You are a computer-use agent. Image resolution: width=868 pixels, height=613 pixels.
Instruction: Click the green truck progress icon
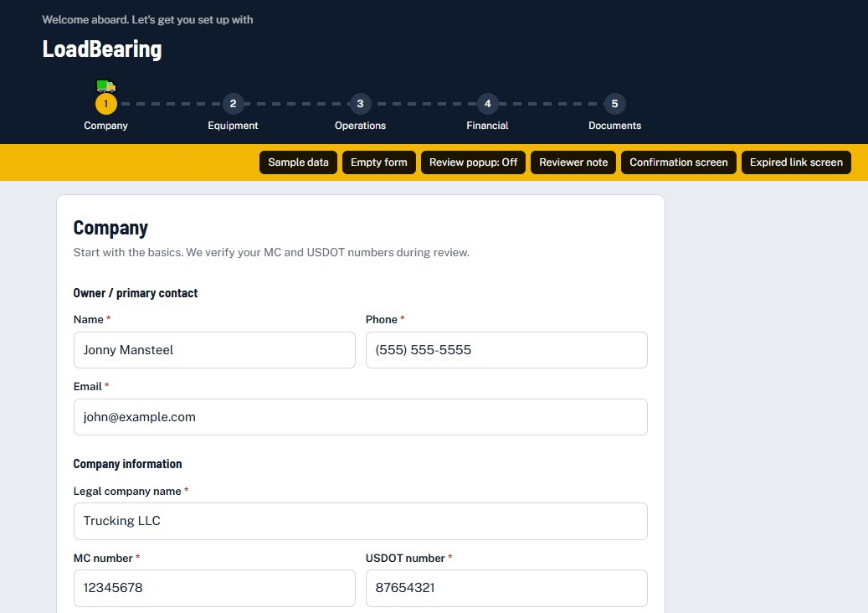point(105,85)
